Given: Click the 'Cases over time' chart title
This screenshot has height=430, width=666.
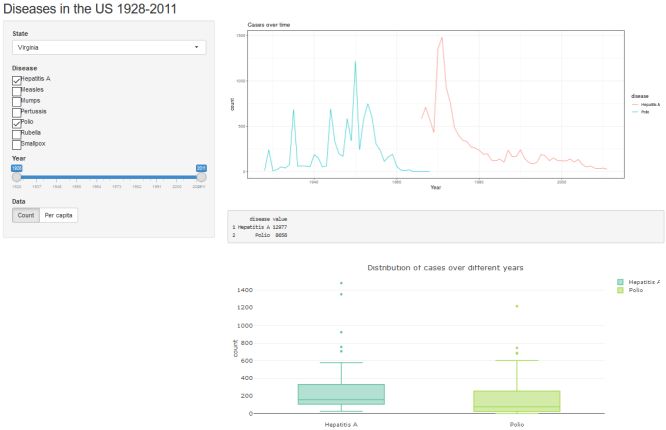Looking at the screenshot, I should [269, 25].
